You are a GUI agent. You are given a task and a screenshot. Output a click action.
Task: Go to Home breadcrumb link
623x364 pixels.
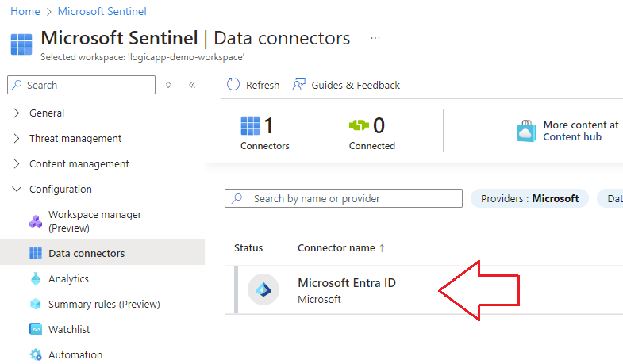(25, 12)
